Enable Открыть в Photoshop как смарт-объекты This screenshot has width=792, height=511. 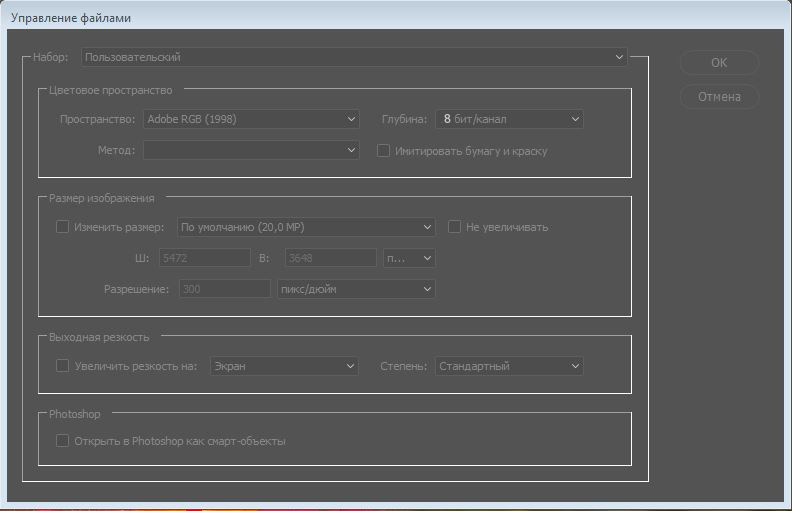pos(63,441)
